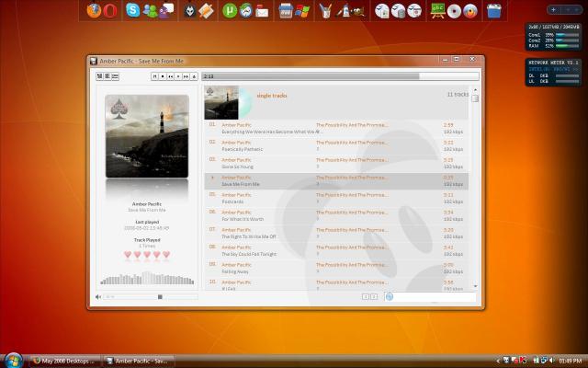Switch to May 2008 Desktops taskbar window
The height and width of the screenshot is (368, 588).
(65, 361)
